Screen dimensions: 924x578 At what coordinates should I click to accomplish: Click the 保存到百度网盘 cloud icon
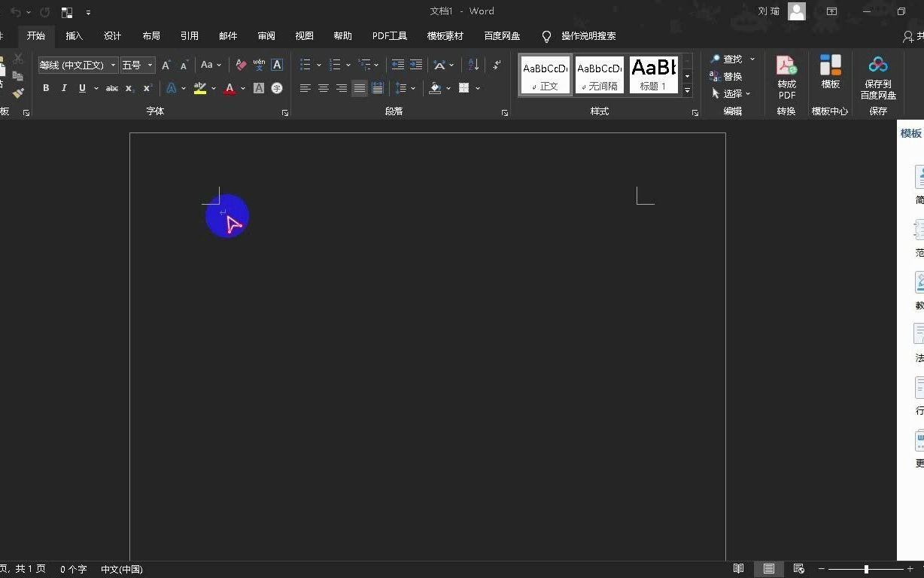pyautogui.click(x=878, y=78)
